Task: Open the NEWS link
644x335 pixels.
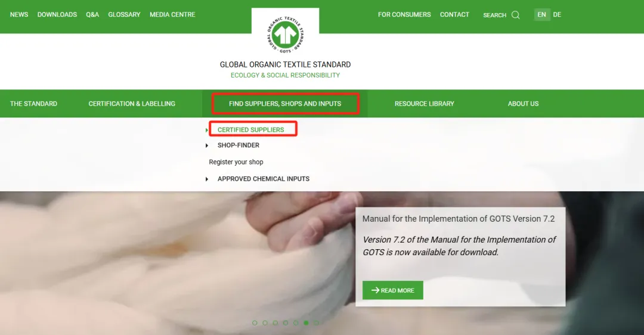Action: pos(19,14)
